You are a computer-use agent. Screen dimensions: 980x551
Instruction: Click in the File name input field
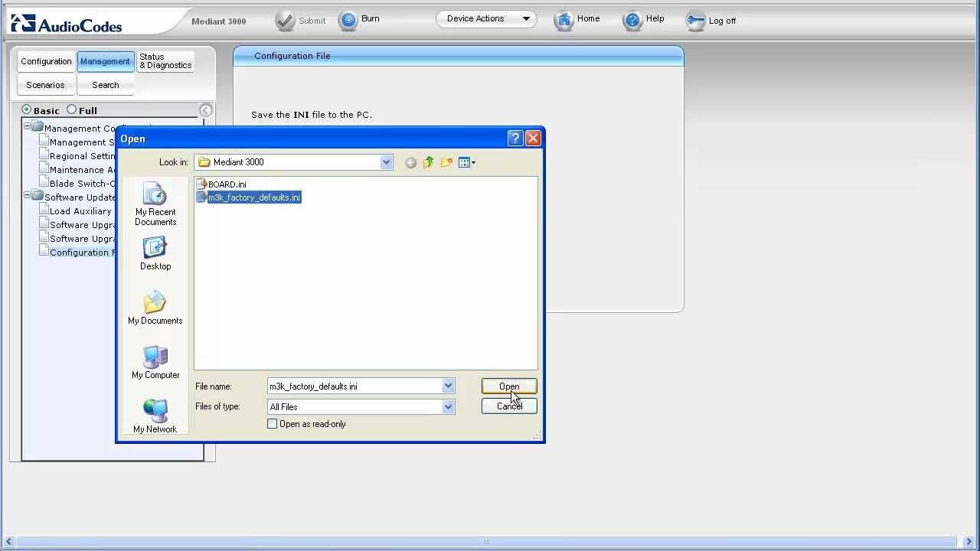(354, 386)
